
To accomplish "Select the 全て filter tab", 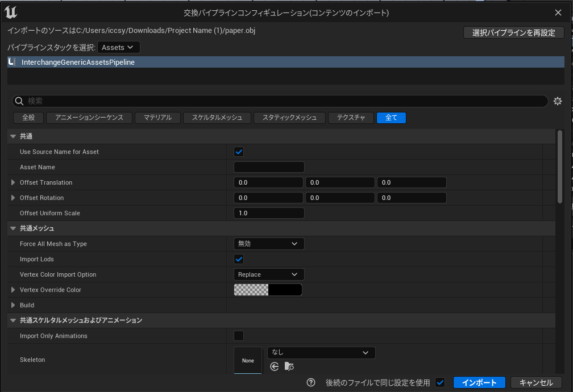I will pos(391,118).
